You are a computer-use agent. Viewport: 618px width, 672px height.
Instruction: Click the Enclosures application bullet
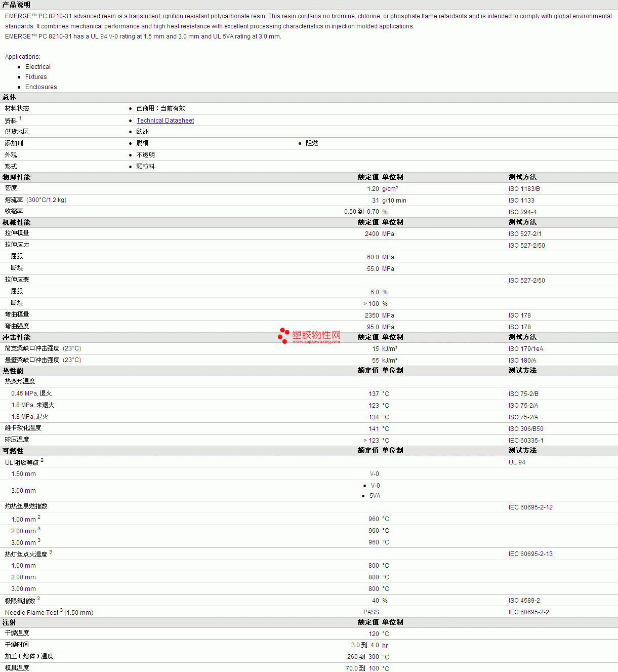tap(41, 87)
